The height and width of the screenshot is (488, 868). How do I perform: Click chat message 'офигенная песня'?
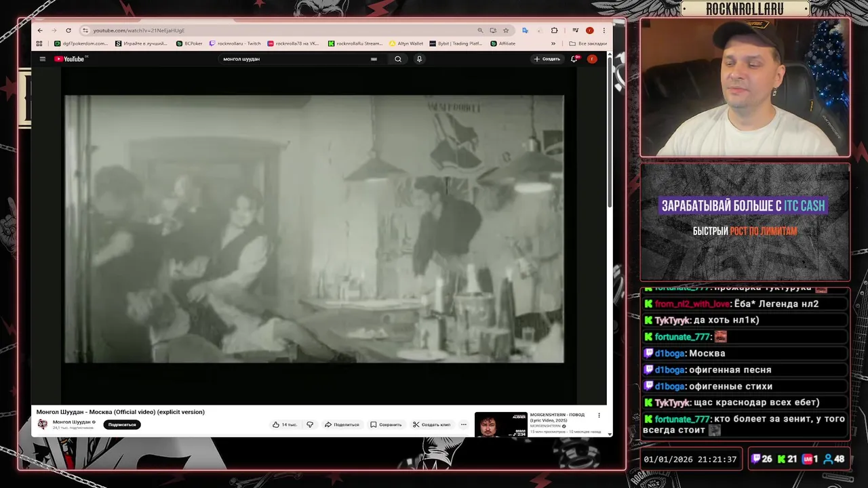(730, 370)
